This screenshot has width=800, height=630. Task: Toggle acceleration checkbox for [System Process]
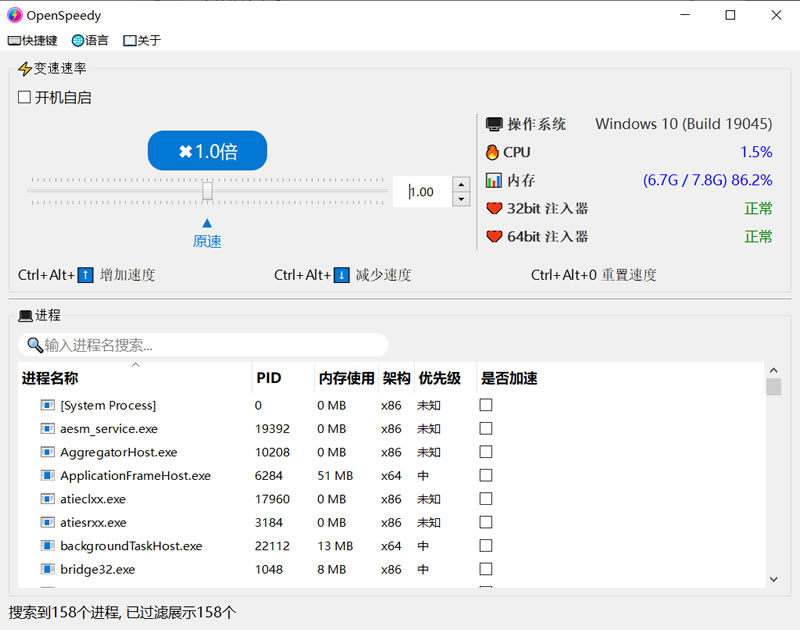486,405
